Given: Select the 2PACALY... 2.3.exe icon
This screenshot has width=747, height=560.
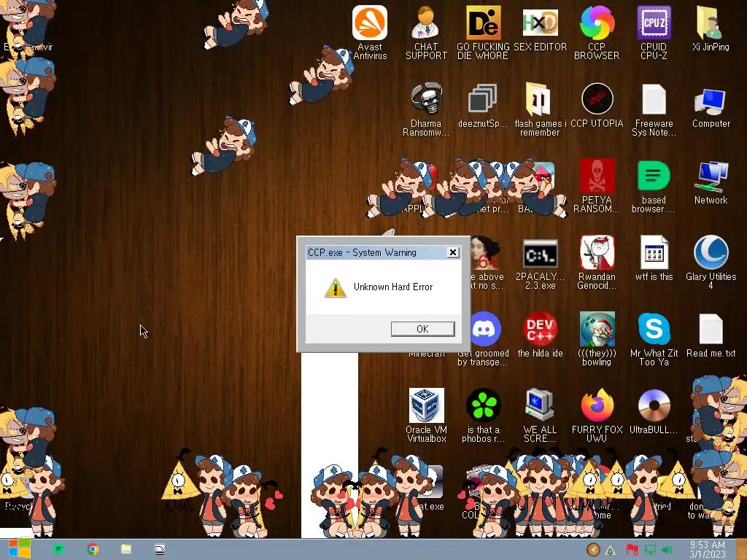Looking at the screenshot, I should (x=540, y=262).
